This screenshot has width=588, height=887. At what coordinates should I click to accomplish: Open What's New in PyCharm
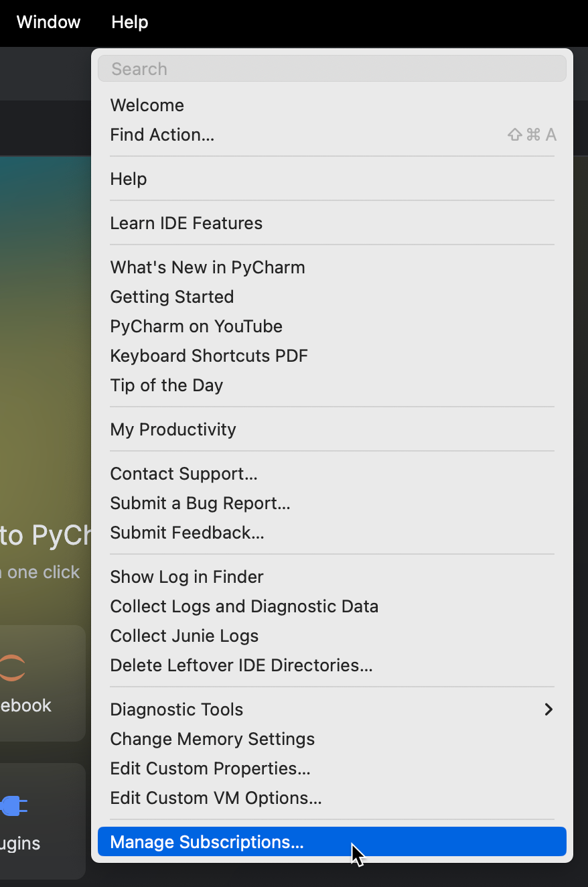click(207, 267)
